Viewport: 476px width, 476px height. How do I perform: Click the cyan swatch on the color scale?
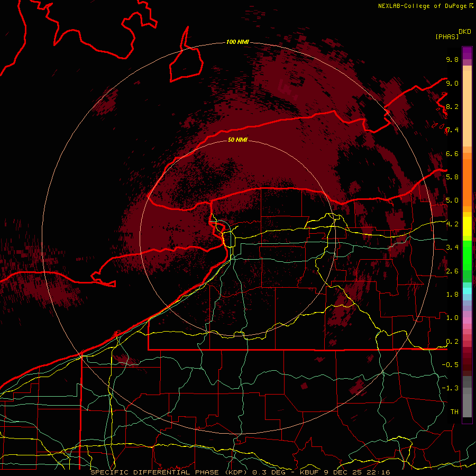point(467,291)
